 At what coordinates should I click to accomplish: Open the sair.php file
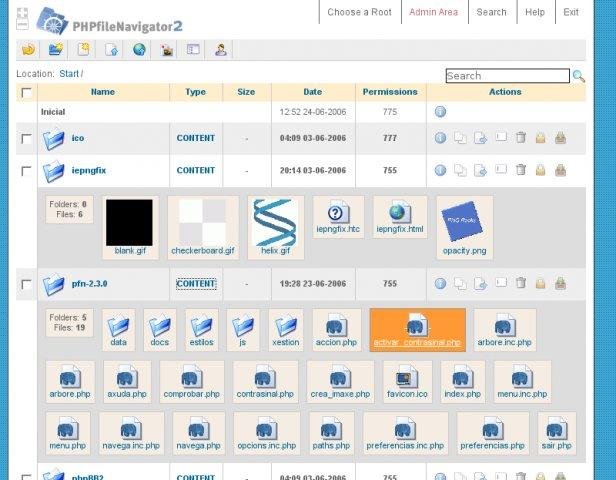tap(556, 433)
